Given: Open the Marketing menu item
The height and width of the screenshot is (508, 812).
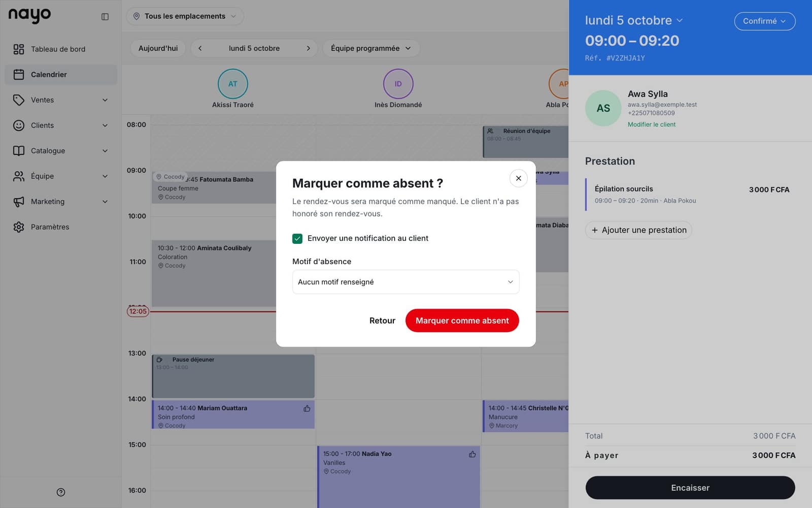Looking at the screenshot, I should coord(61,202).
